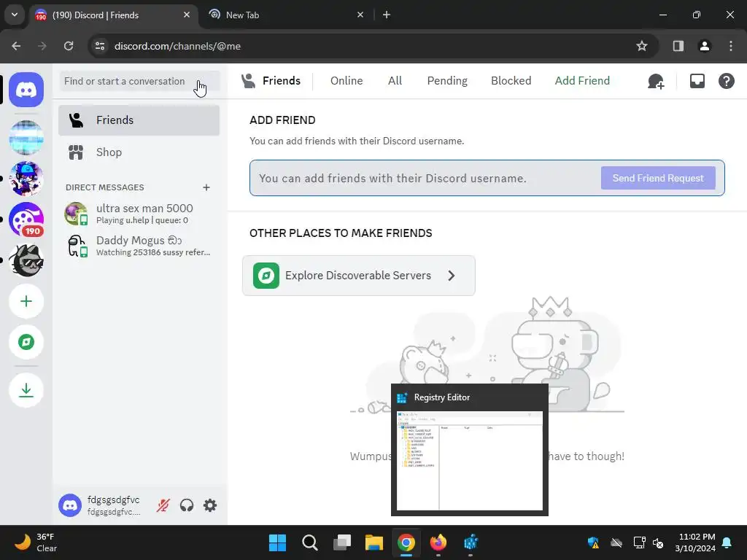Open the Windows Start menu
This screenshot has height=560, width=747.
(x=277, y=542)
